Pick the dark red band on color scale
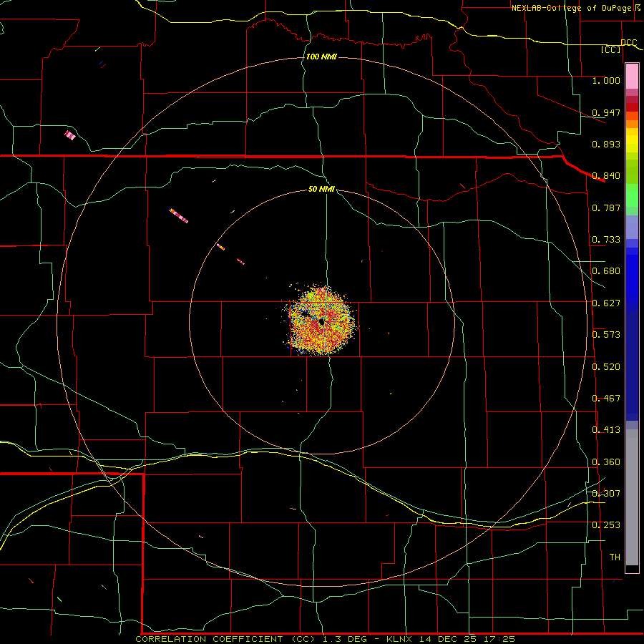Image resolution: width=644 pixels, height=644 pixels. (632, 107)
